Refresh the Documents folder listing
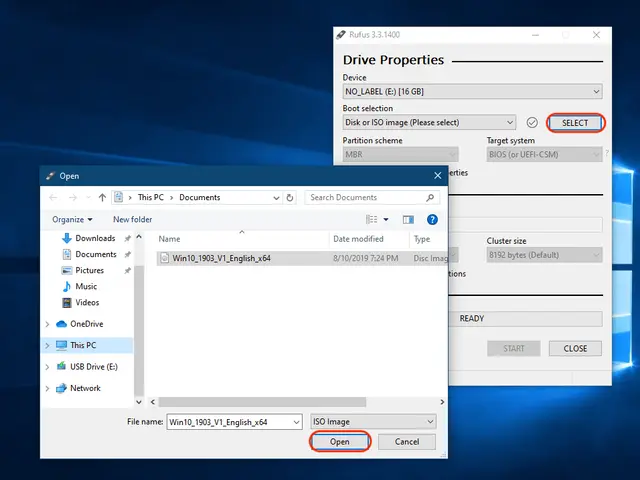Image resolution: width=640 pixels, height=480 pixels. point(290,198)
